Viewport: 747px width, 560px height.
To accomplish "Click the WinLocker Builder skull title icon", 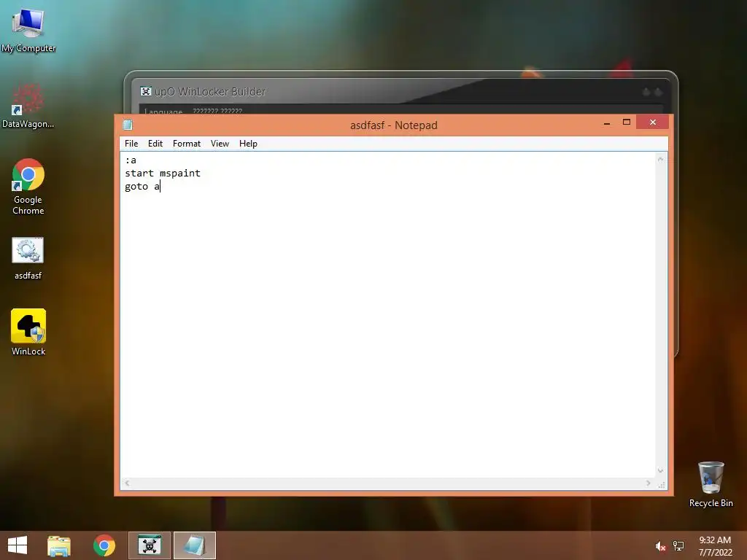I will (145, 91).
